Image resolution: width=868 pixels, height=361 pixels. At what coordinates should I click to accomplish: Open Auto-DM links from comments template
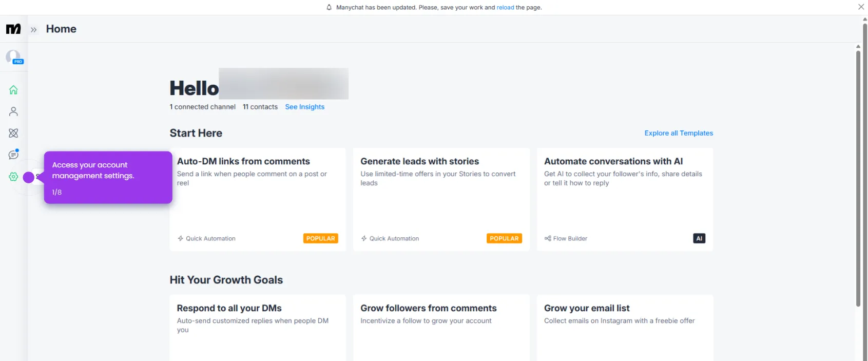click(x=258, y=199)
